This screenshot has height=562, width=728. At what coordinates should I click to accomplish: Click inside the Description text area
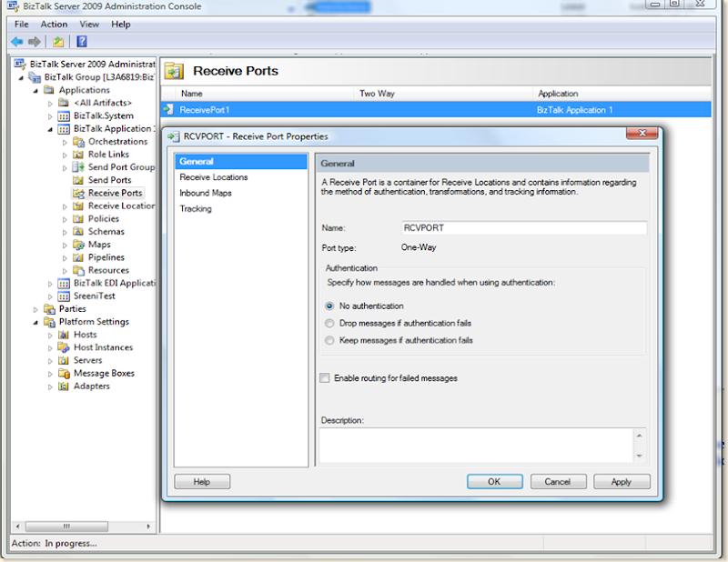pos(476,446)
